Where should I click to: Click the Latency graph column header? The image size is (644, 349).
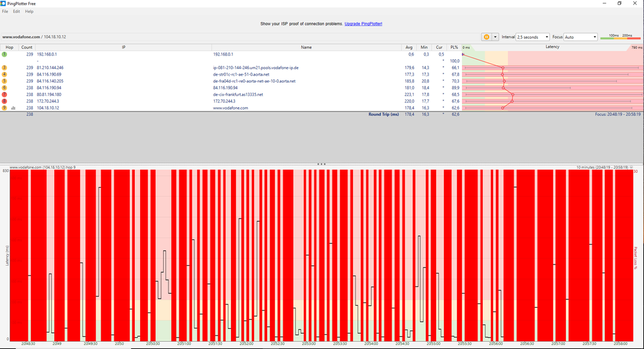coord(552,47)
